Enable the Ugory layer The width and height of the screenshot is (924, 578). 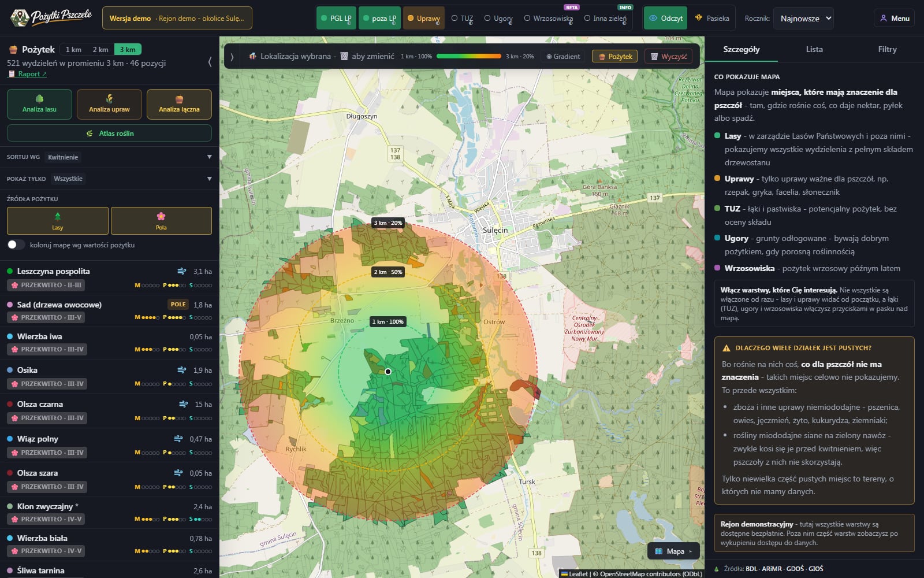point(498,18)
